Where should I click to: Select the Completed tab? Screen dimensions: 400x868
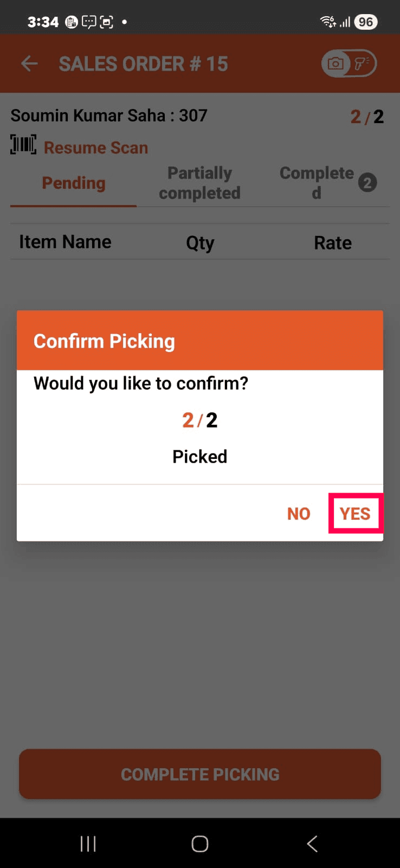(317, 182)
